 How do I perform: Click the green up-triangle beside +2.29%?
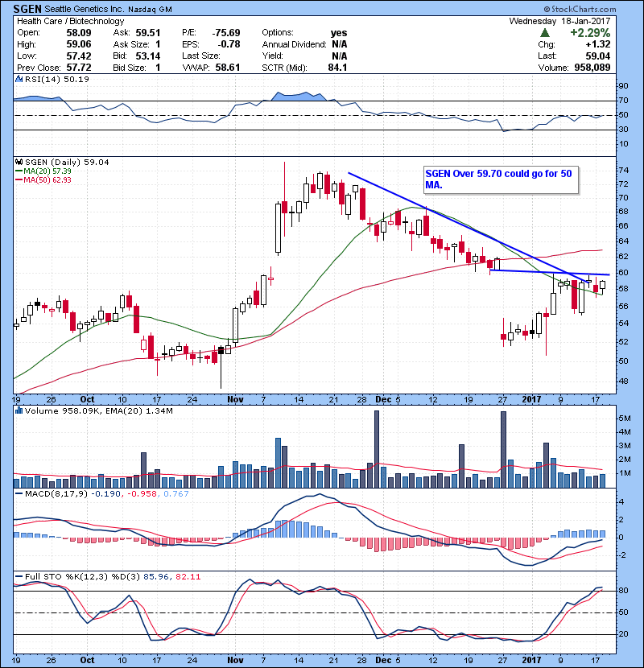tap(544, 33)
